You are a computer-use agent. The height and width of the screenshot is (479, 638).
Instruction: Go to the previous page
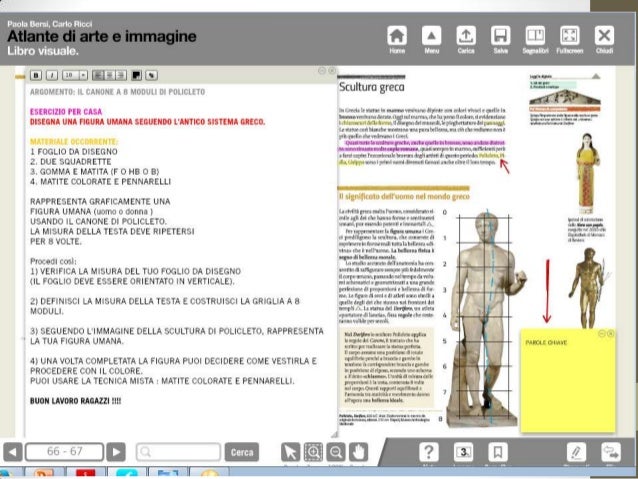pos(13,452)
